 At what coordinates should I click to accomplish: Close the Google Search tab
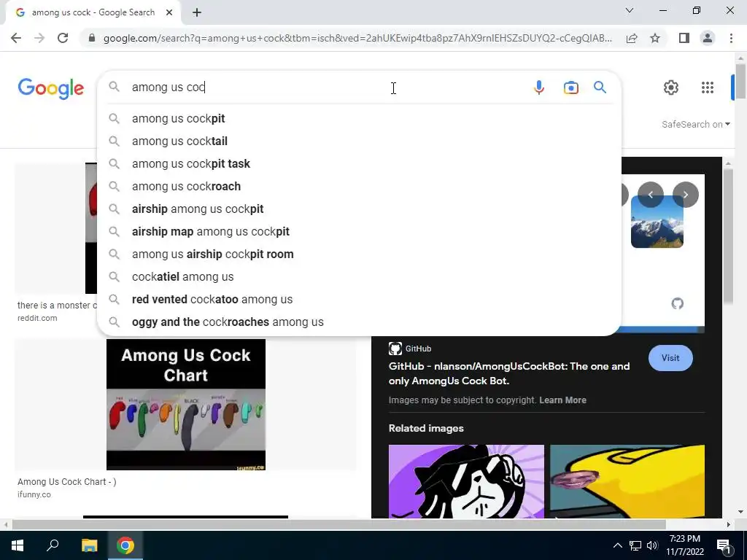tap(169, 13)
